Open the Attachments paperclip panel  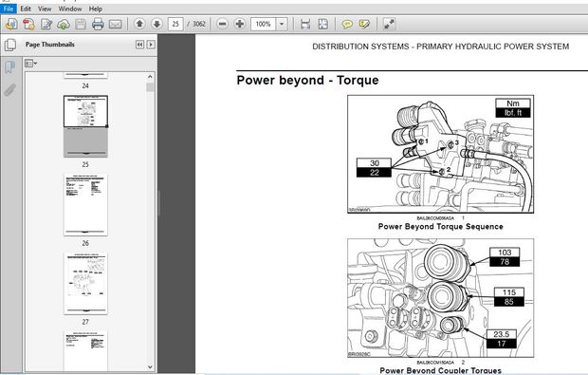10,90
